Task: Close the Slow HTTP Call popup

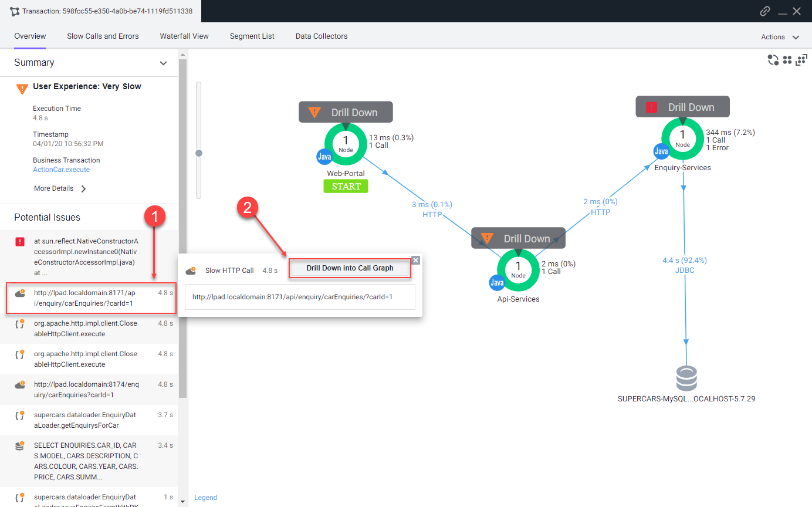Action: pos(416,260)
